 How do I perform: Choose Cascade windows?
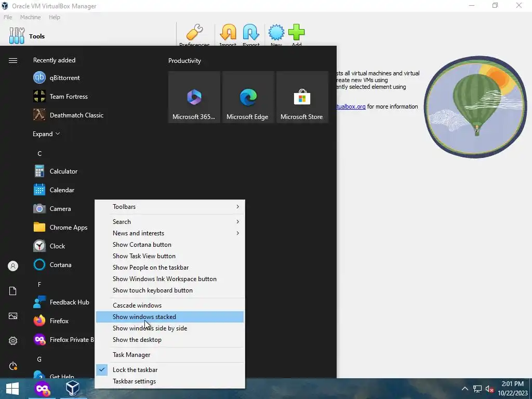pos(170,305)
